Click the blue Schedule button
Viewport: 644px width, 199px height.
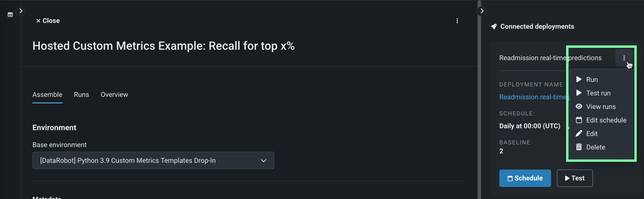[x=525, y=178]
